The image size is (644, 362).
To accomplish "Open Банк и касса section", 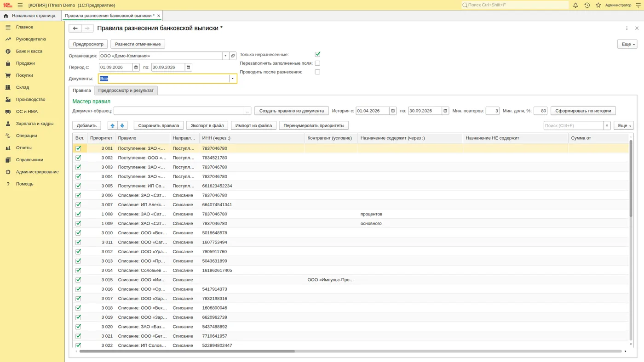I will point(29,51).
